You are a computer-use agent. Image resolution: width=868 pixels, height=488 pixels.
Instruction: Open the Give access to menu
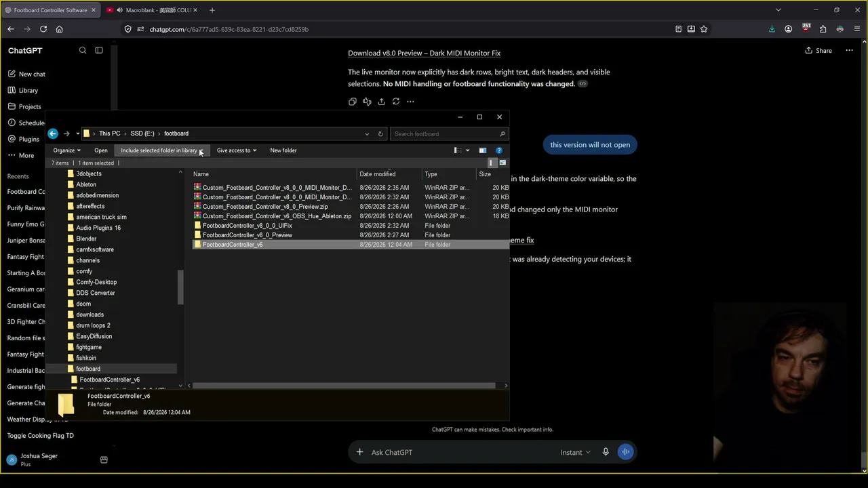coord(236,150)
